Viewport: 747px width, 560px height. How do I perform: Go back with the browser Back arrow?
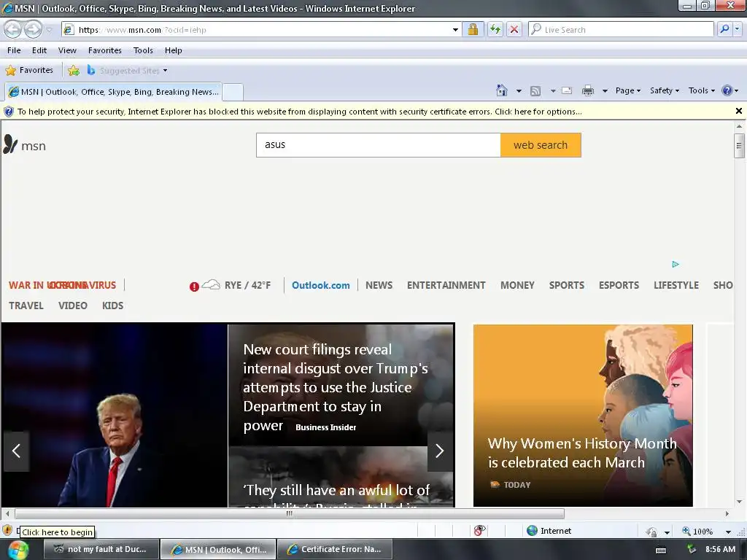[13, 29]
